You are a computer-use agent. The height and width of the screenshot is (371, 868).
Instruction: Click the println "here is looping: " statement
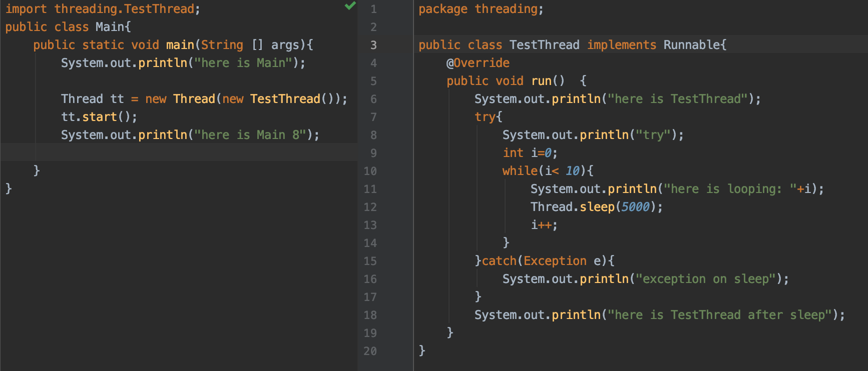(677, 189)
